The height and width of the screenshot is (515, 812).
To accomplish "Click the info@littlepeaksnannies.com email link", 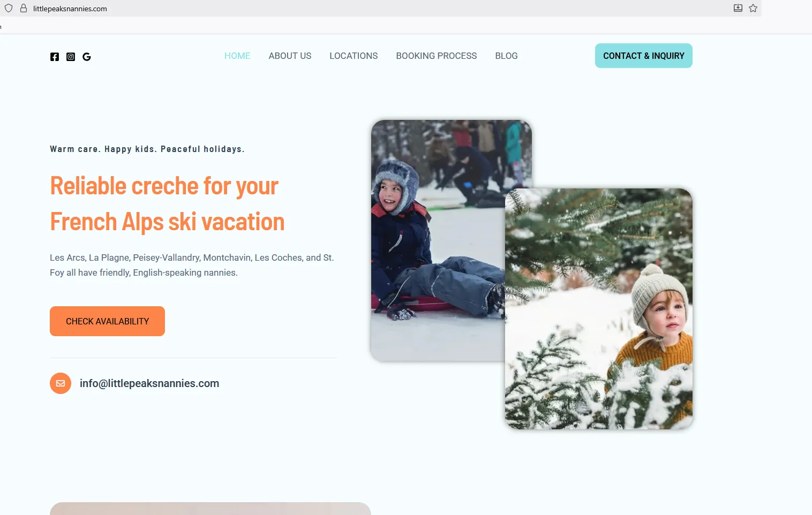I will [149, 383].
